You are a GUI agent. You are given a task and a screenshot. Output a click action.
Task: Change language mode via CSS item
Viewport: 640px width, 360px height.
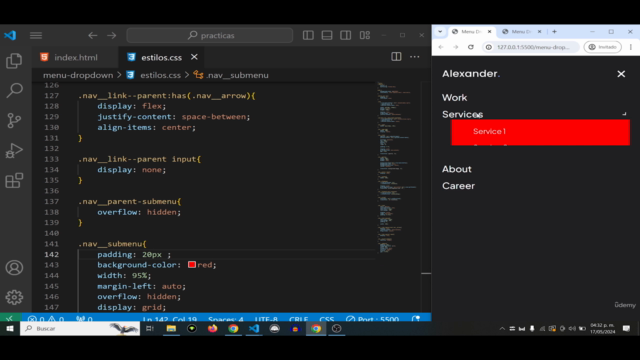[327, 319]
